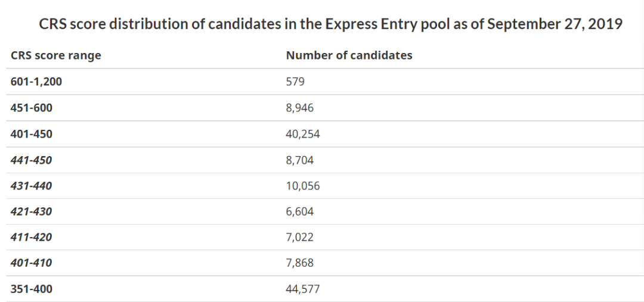Click the 451-600 score range label
The height and width of the screenshot is (302, 644).
[32, 108]
